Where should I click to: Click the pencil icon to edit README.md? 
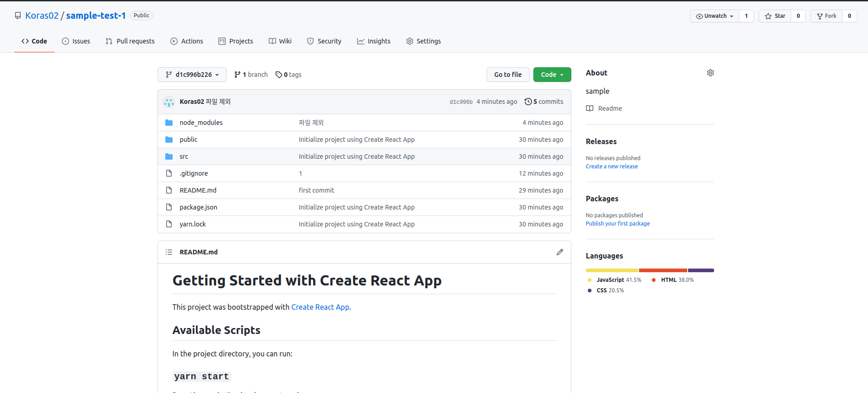pos(559,252)
